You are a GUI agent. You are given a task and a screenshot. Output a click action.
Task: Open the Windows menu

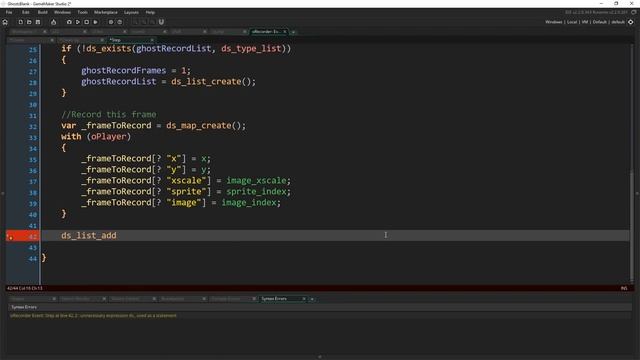62,12
